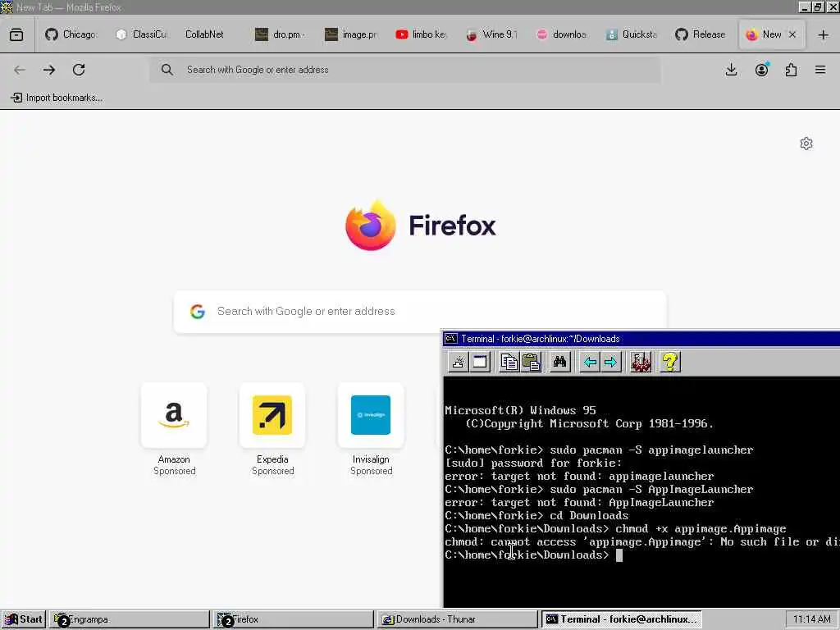Switch to the dro.pm tab

pyautogui.click(x=281, y=34)
